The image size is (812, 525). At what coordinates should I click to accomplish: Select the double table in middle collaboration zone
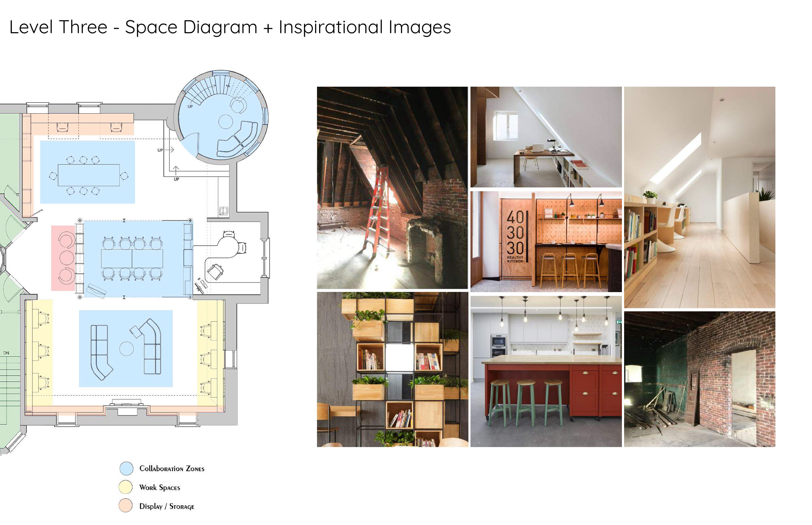point(132,259)
